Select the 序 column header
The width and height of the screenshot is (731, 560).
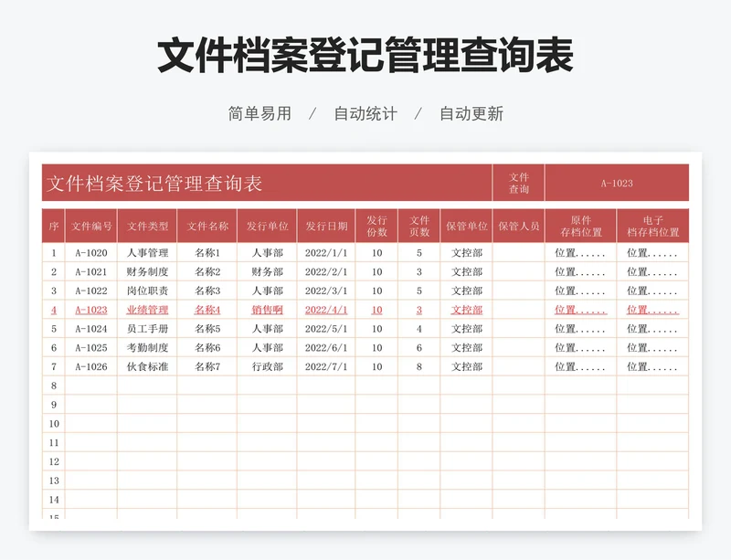coord(54,227)
